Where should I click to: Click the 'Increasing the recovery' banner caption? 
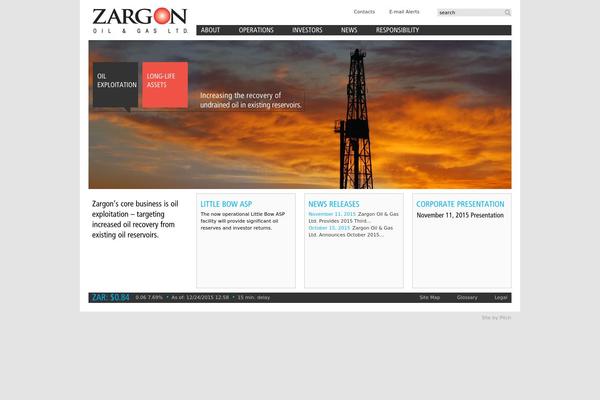pos(251,100)
